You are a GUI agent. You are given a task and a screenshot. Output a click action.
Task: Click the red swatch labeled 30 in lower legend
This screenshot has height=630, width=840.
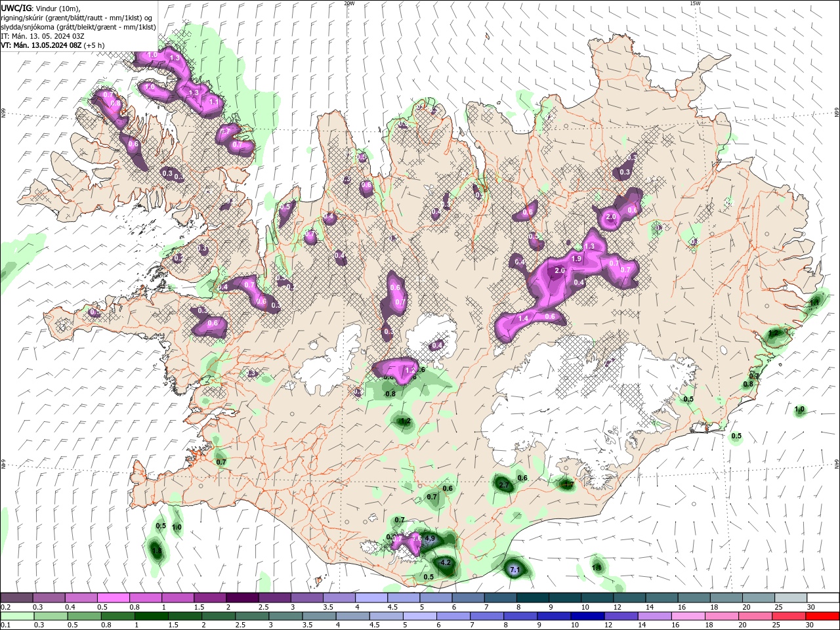[822, 616]
